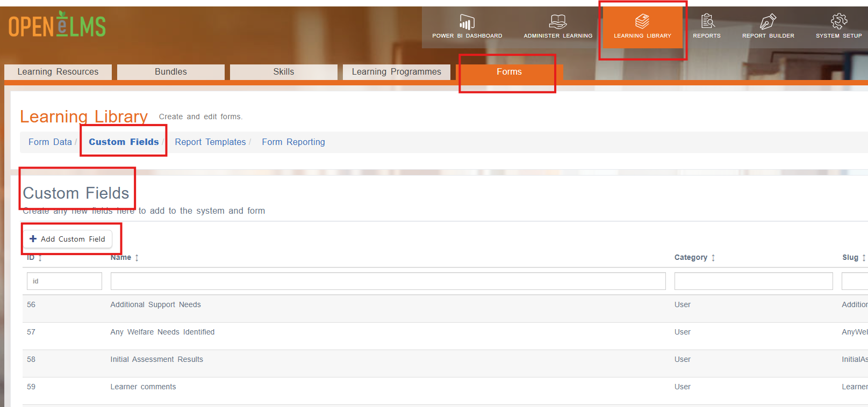Select the Learning Library stack icon
This screenshot has width=868, height=407.
642,21
